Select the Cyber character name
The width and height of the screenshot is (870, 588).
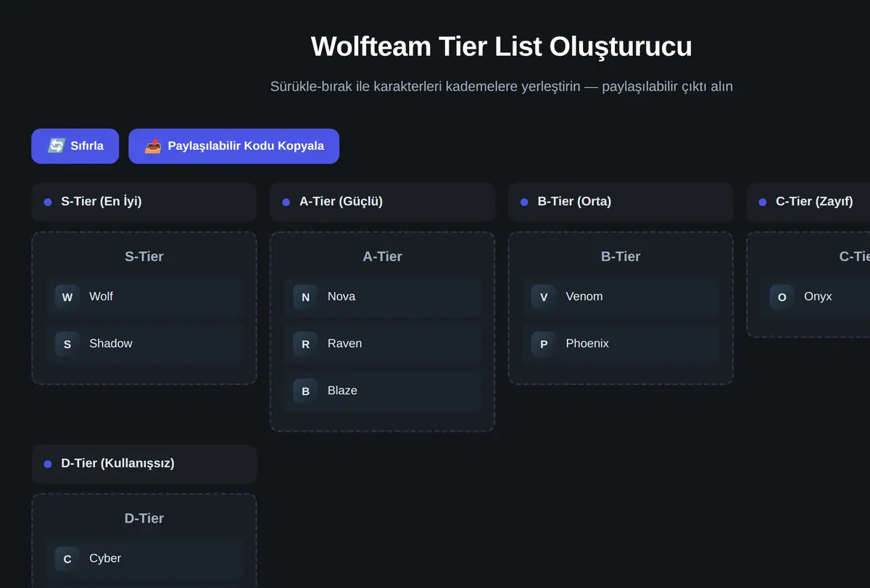coord(105,558)
